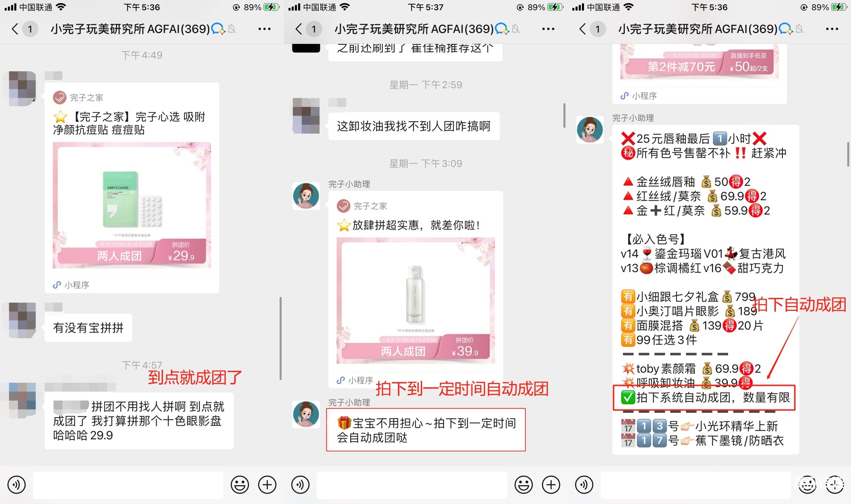Open 痘痘贴 mini program card at ¥29.9
The height and width of the screenshot is (504, 851).
pos(132,205)
